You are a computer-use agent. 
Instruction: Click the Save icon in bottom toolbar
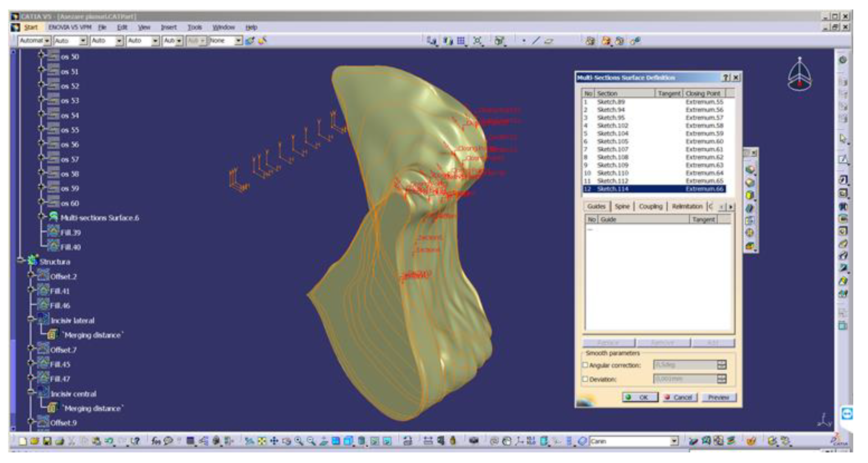tap(47, 441)
